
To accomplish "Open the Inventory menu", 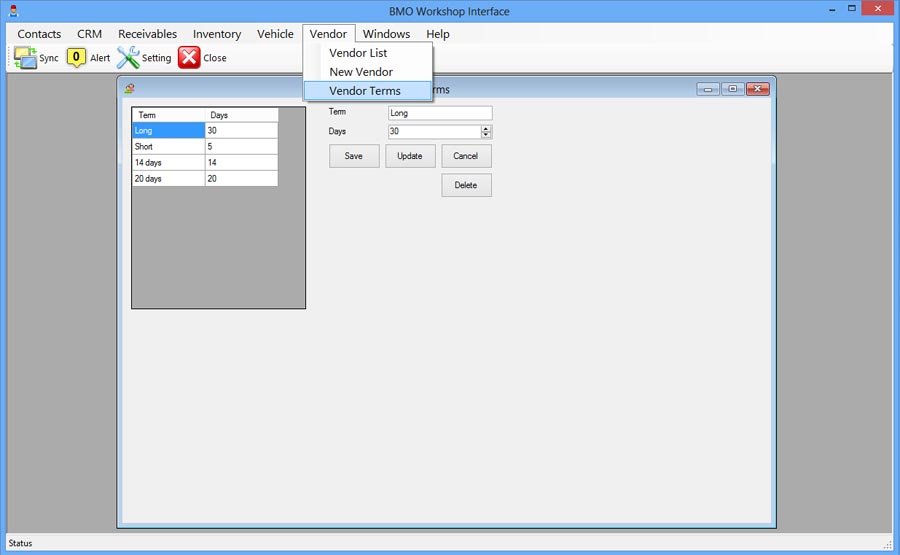I will 217,34.
